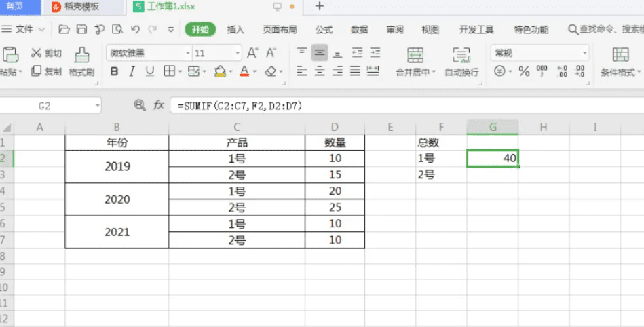Toggle Bold formatting
This screenshot has width=644, height=327.
click(x=114, y=71)
